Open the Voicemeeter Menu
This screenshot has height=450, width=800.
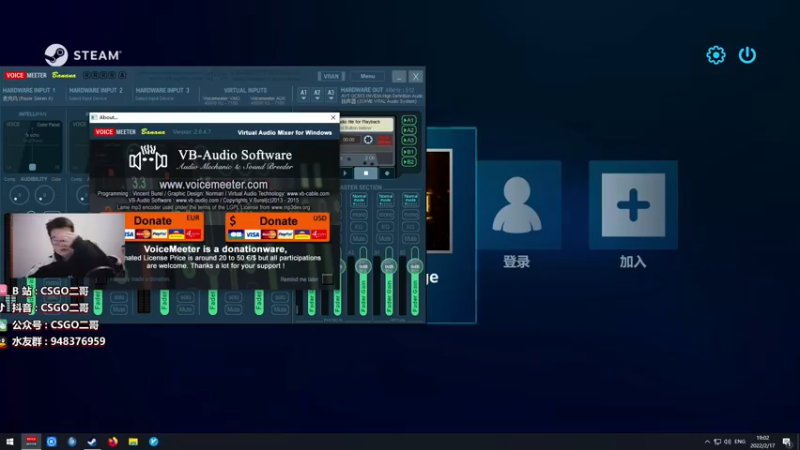click(x=367, y=76)
